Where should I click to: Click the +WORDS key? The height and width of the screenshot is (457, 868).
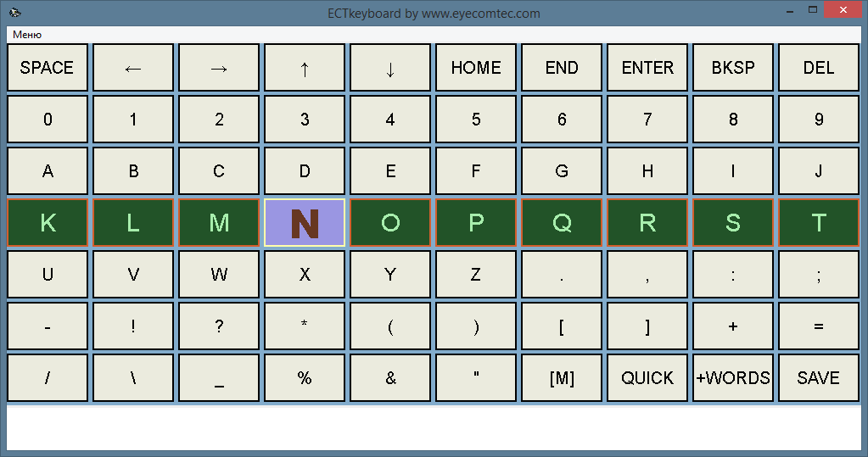733,378
